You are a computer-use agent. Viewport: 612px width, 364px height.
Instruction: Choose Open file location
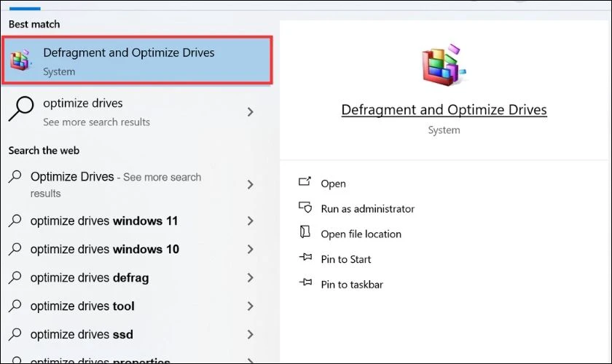coord(361,234)
